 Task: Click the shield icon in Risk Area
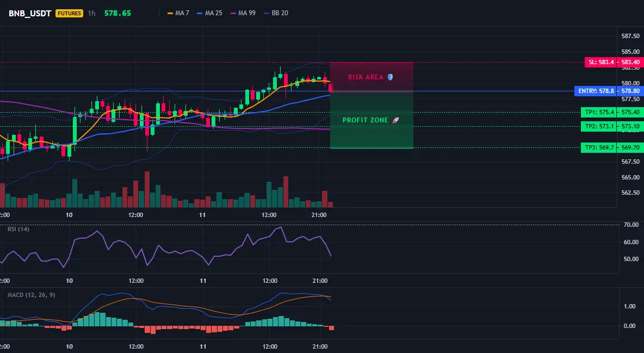click(390, 77)
